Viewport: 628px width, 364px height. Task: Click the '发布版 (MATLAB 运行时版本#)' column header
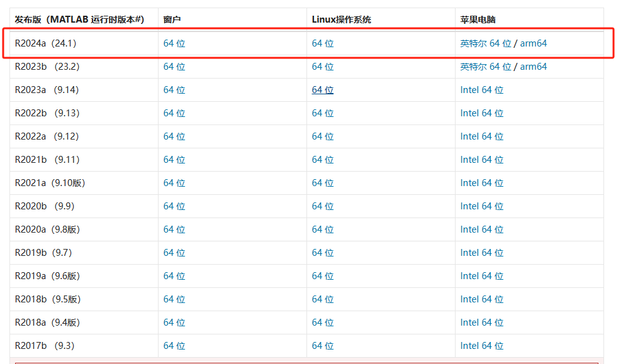coord(84,19)
